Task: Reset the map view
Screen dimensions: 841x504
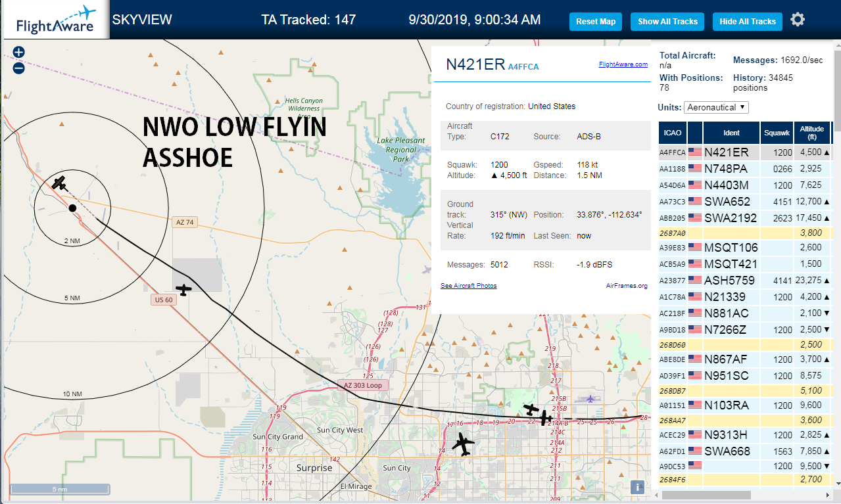Action: point(596,22)
